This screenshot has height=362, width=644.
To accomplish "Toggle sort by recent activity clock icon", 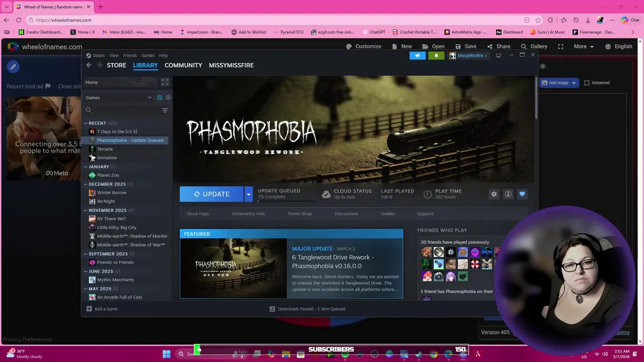I will tap(159, 98).
